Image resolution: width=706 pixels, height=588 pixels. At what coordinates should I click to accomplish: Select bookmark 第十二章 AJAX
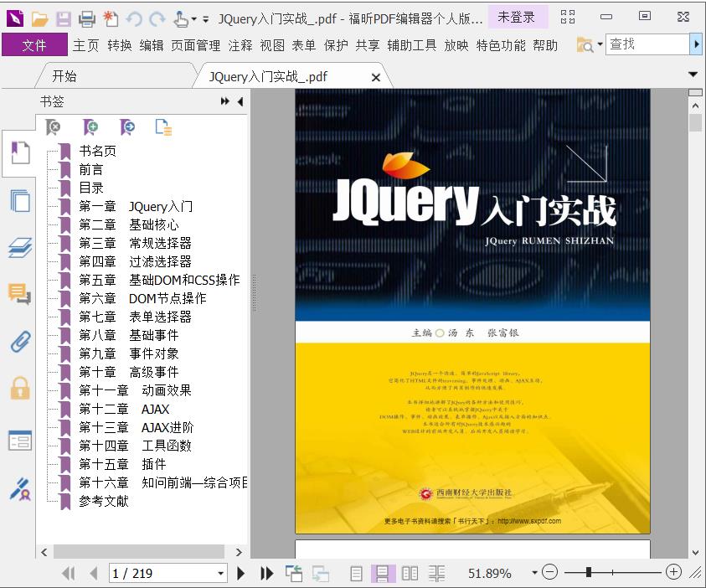(124, 410)
